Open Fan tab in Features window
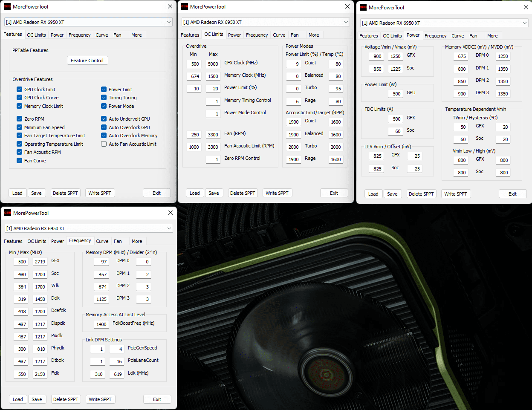The height and width of the screenshot is (410, 532). [118, 35]
